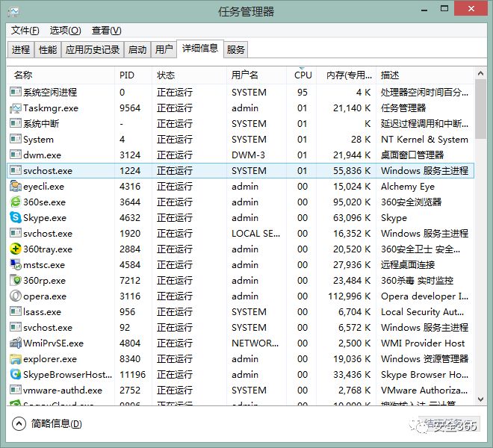Click the Taskmgr.exe process icon
The width and height of the screenshot is (493, 448).
(x=16, y=108)
